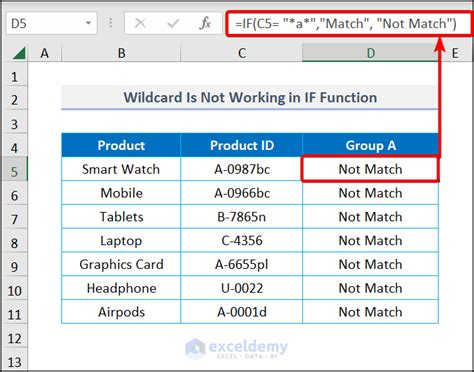
Task: Click the 'Product ID' header cell
Action: click(242, 145)
